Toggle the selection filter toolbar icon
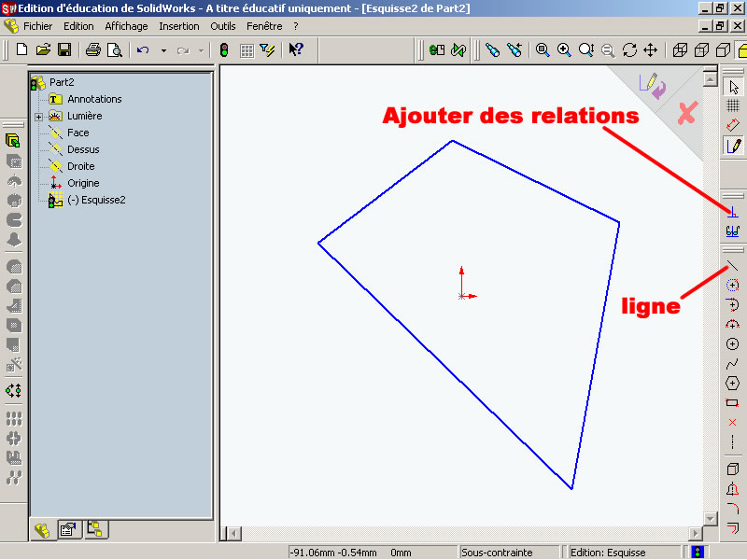 (x=268, y=49)
